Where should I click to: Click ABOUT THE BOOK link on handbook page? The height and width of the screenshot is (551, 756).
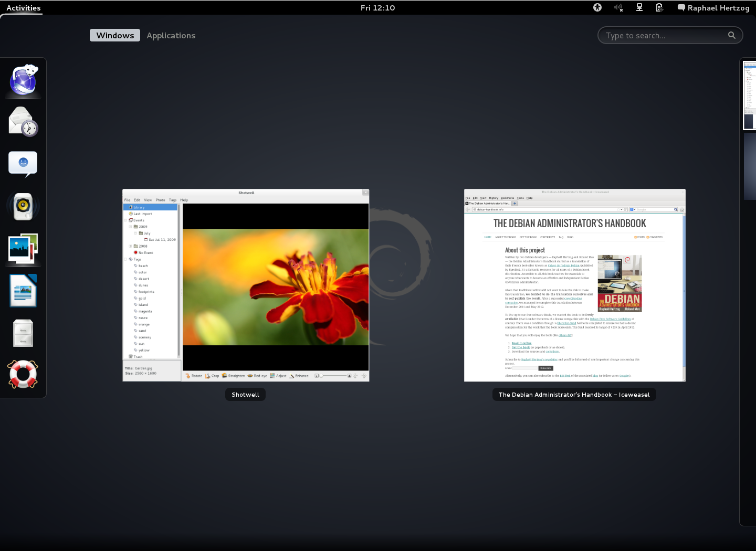pyautogui.click(x=505, y=237)
